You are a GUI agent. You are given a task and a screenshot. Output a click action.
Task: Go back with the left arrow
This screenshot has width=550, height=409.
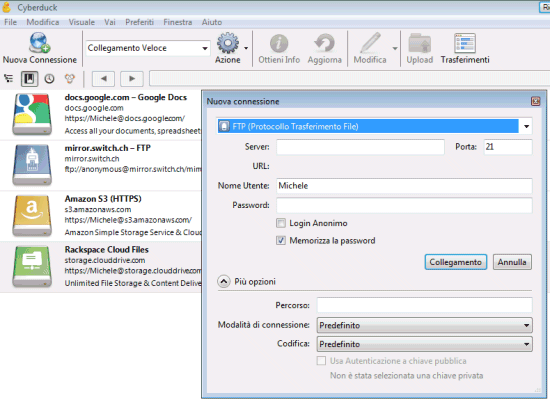pyautogui.click(x=103, y=79)
